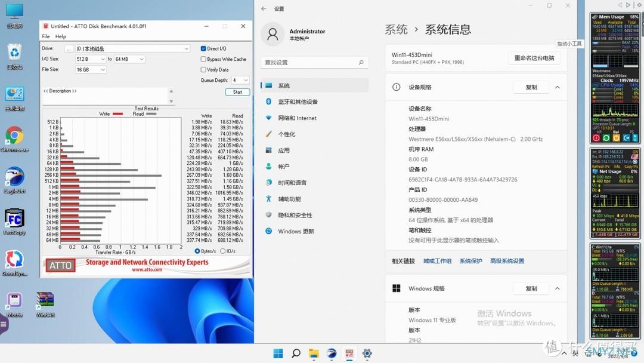Open the Windows Start button on taskbar

click(x=278, y=353)
